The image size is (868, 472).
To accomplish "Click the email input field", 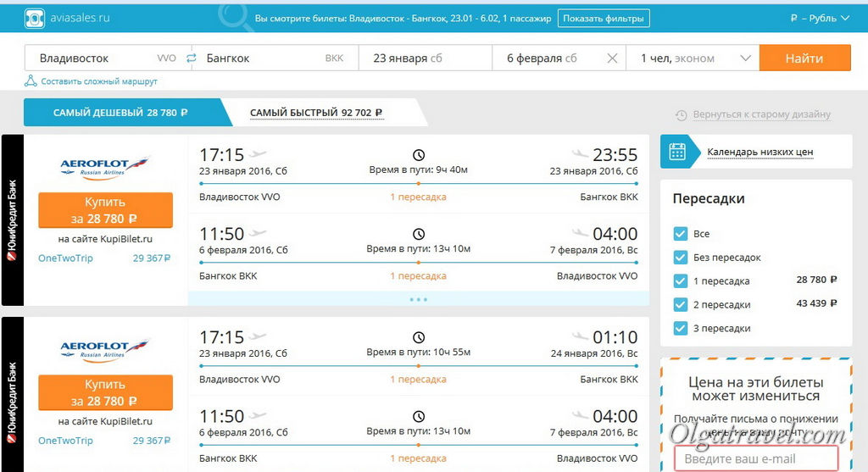I will 754,459.
